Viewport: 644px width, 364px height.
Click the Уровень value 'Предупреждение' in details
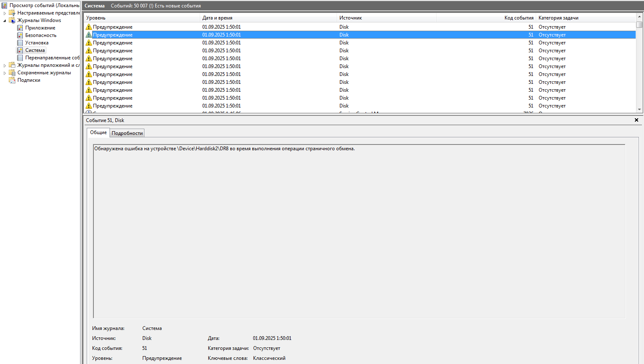point(162,358)
